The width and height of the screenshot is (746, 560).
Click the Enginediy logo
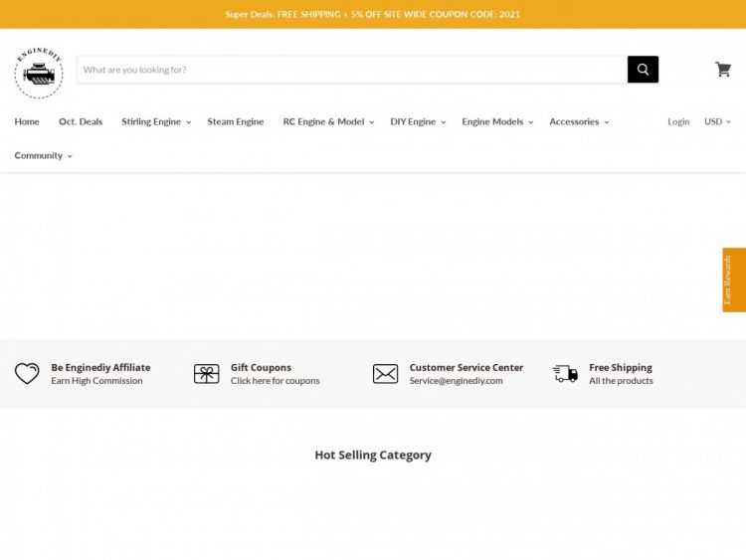click(39, 73)
